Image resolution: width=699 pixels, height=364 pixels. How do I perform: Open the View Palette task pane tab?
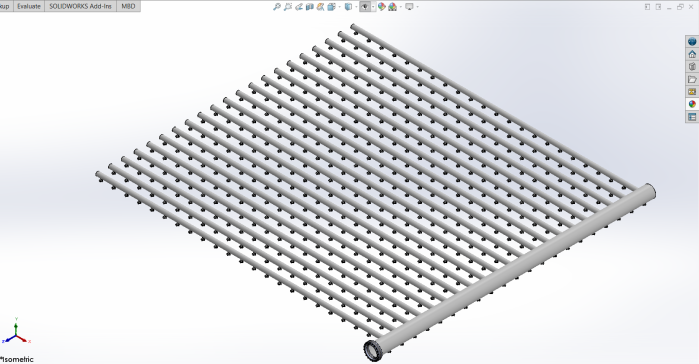point(692,91)
